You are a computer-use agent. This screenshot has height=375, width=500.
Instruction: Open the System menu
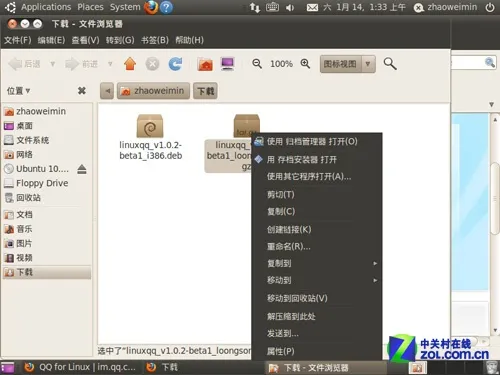pyautogui.click(x=125, y=7)
